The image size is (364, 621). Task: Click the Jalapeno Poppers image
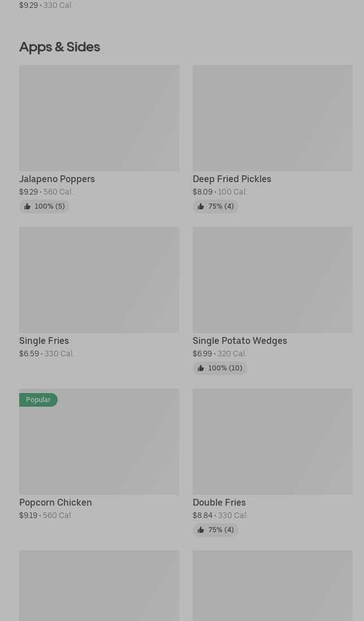[x=99, y=118]
